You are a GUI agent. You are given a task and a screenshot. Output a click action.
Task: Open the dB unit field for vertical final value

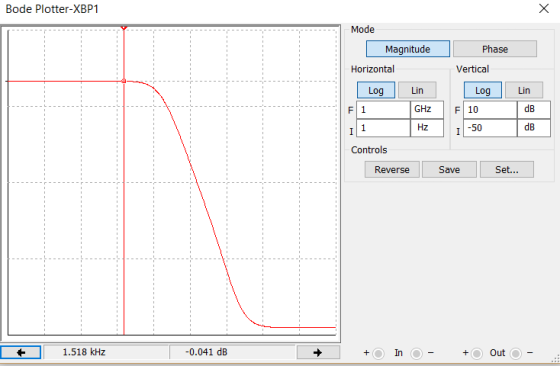pos(534,109)
